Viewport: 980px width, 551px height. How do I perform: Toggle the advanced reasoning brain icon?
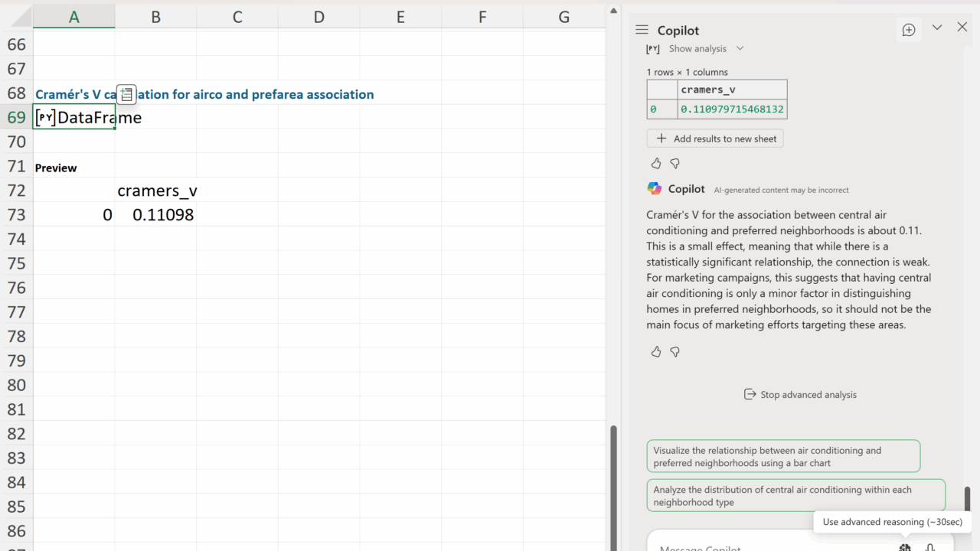905,546
